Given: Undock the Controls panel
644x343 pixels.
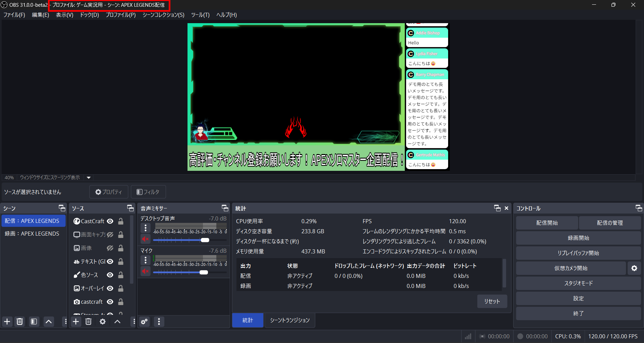Looking at the screenshot, I should pyautogui.click(x=639, y=208).
